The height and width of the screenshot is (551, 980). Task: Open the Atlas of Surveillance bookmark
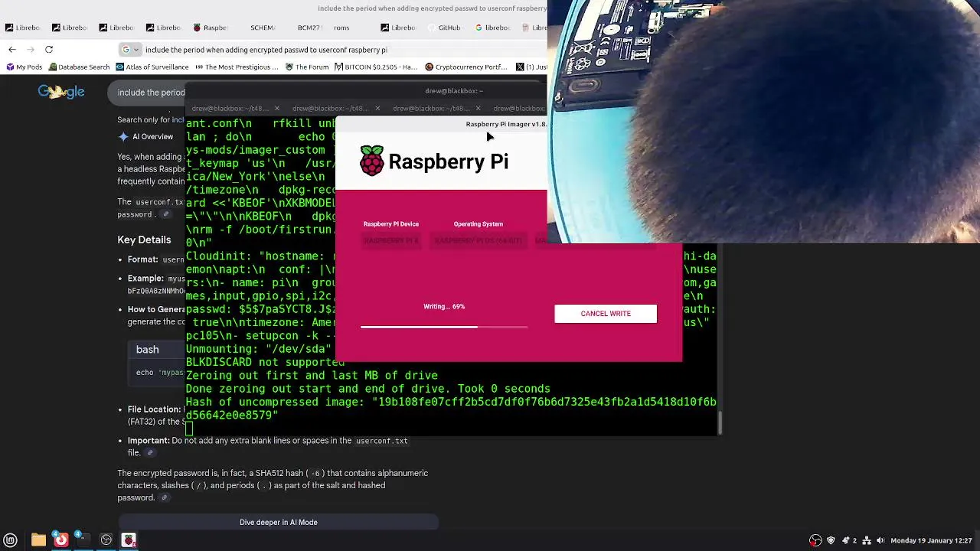point(152,67)
